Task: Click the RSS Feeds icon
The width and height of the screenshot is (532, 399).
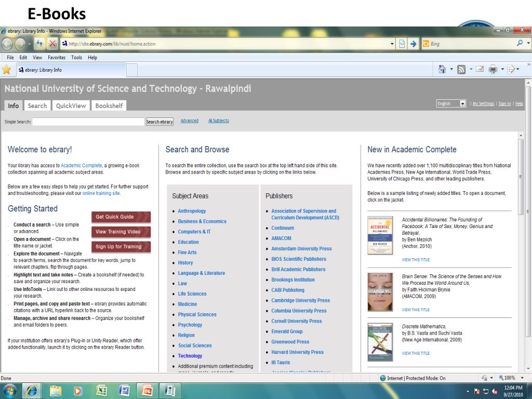Action: point(461,70)
